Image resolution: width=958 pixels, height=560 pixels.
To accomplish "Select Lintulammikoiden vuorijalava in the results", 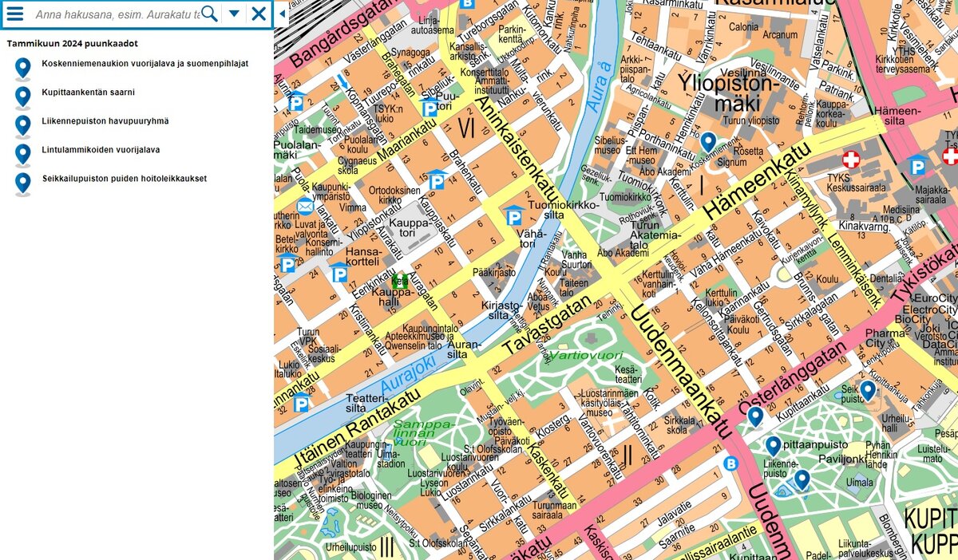I will point(101,150).
